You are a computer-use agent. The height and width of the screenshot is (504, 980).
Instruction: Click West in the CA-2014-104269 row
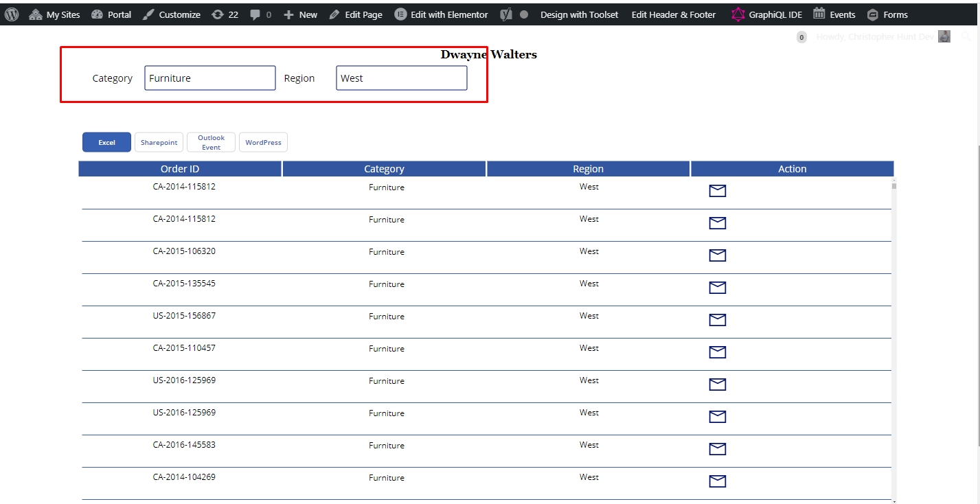click(589, 477)
